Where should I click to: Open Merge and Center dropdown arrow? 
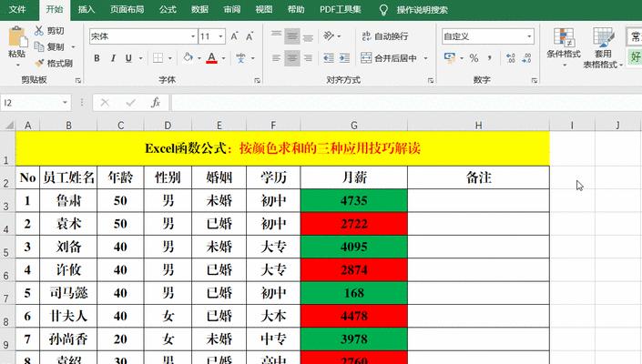425,58
